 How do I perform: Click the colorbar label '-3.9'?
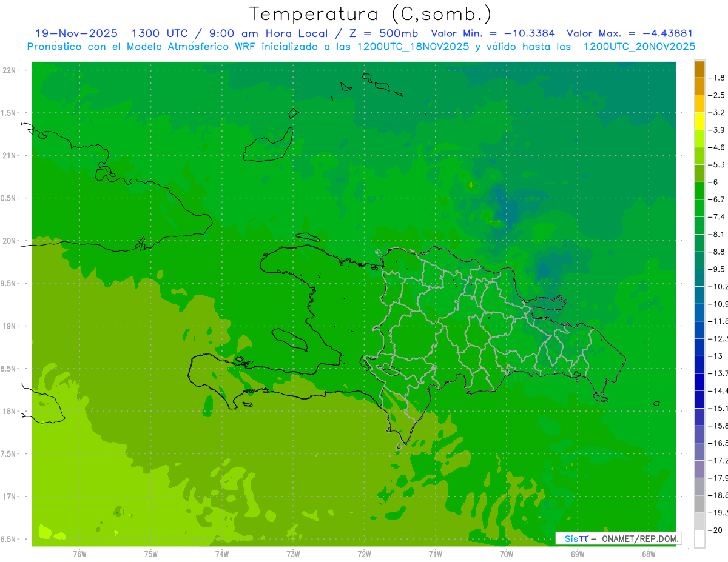716,130
